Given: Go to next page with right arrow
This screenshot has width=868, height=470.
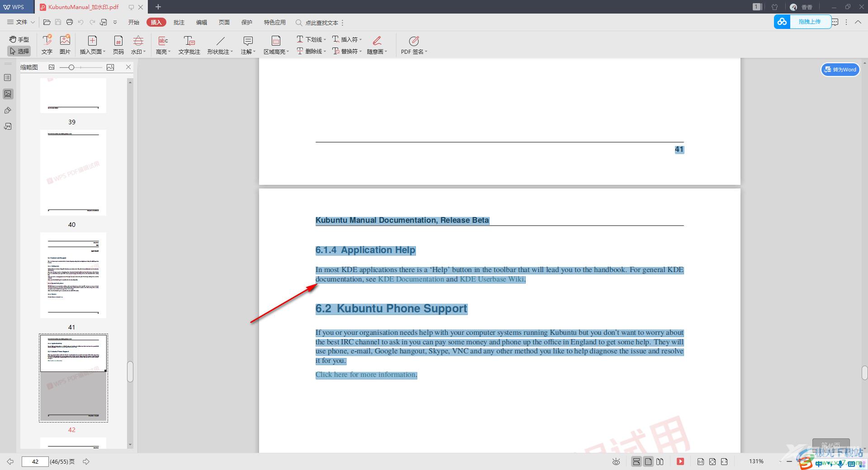Looking at the screenshot, I should [x=86, y=461].
